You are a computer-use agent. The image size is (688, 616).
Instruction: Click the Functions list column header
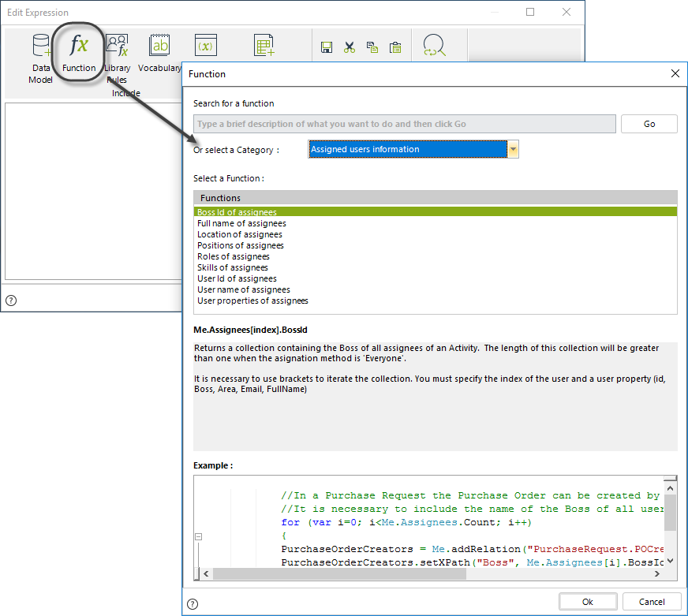pyautogui.click(x=436, y=198)
